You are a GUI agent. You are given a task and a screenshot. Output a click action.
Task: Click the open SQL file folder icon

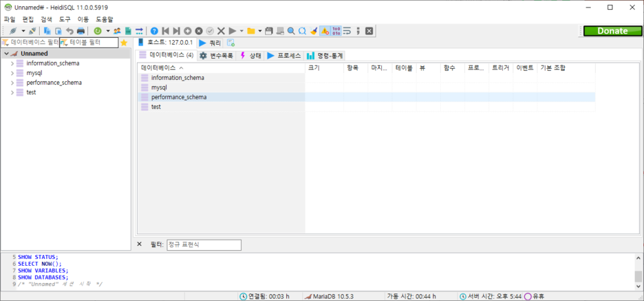coord(250,31)
